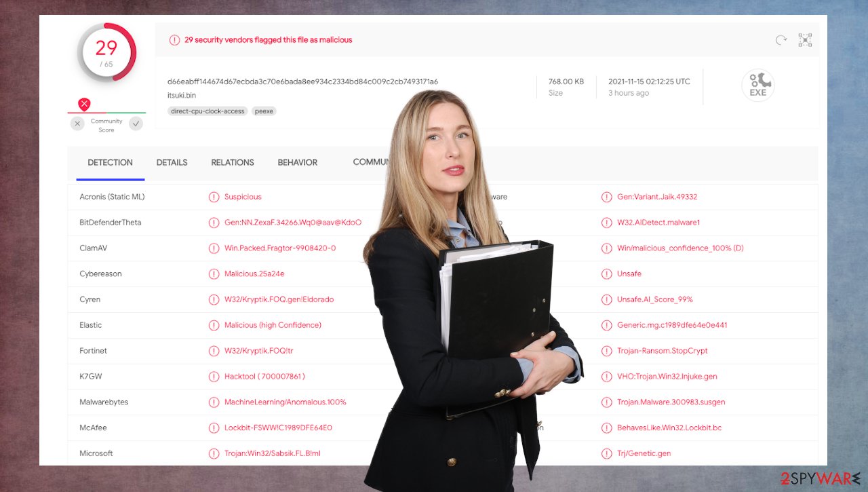Image resolution: width=868 pixels, height=492 pixels.
Task: Click the Elastic vendor name
Action: point(91,325)
